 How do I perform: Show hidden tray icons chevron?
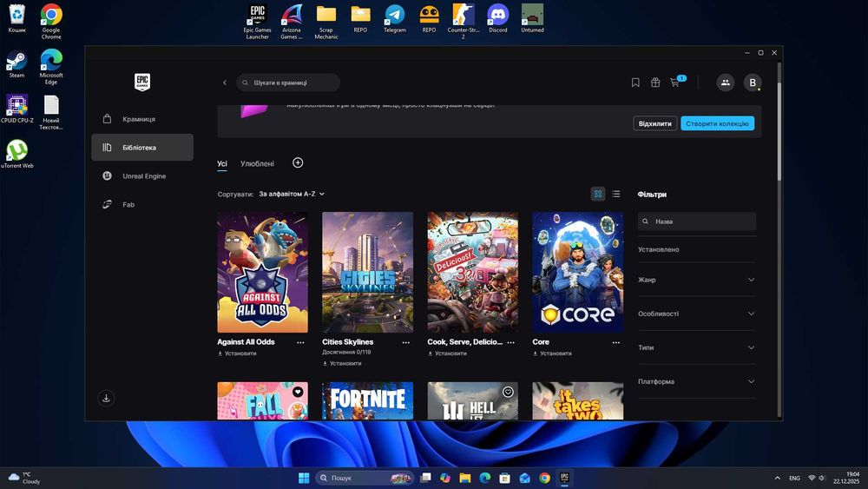(x=777, y=478)
